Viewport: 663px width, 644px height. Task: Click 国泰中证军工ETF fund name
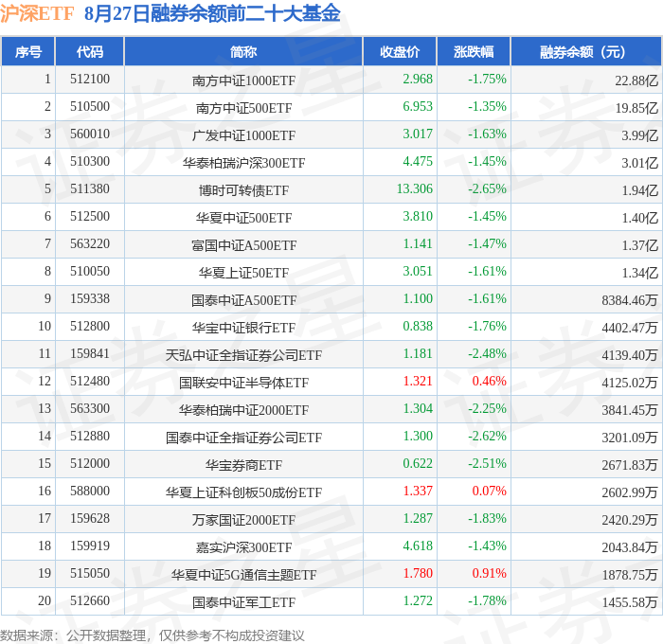point(243,602)
